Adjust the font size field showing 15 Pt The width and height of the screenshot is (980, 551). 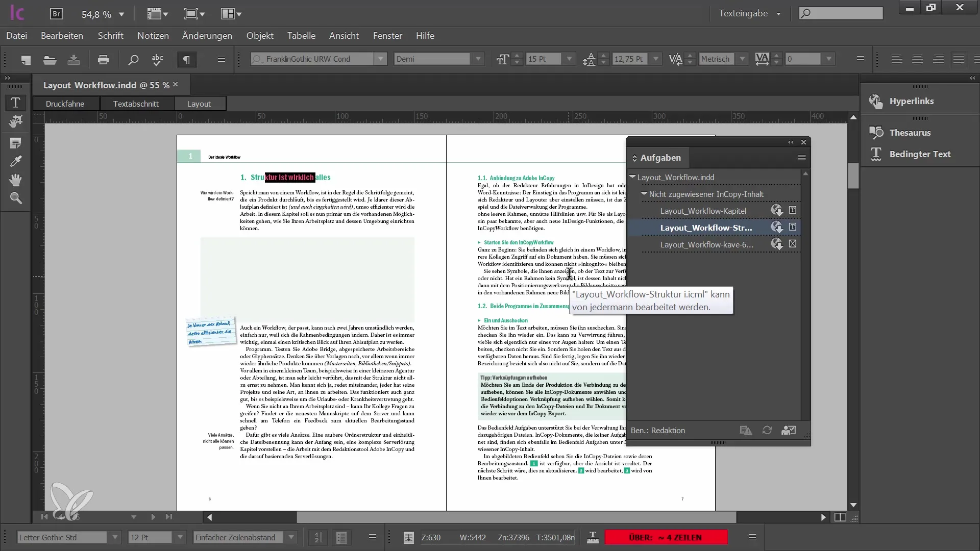[x=545, y=59]
